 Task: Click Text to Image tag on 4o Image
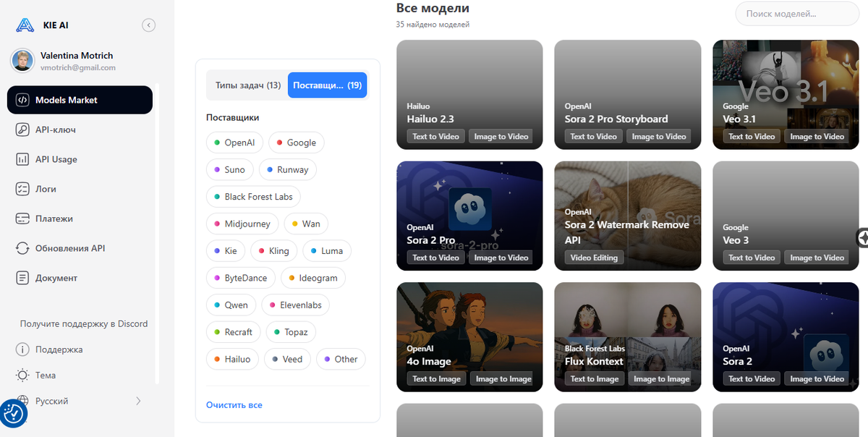click(437, 378)
